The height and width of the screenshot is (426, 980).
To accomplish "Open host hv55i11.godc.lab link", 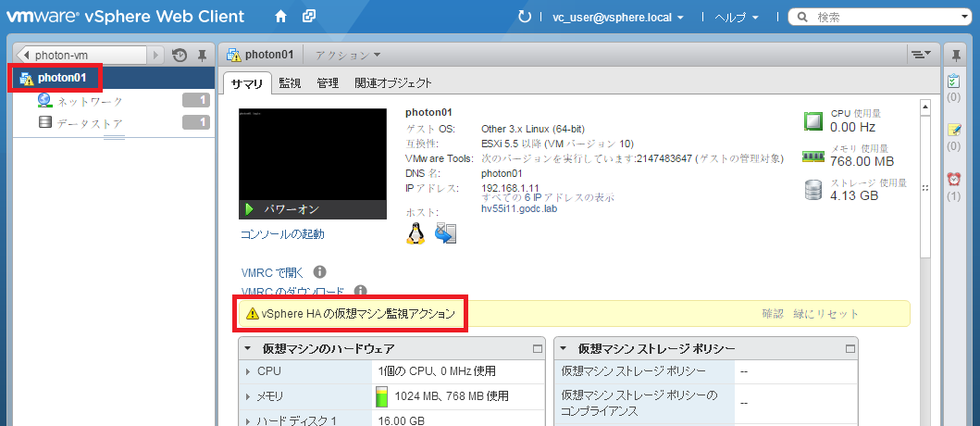I will (x=519, y=208).
